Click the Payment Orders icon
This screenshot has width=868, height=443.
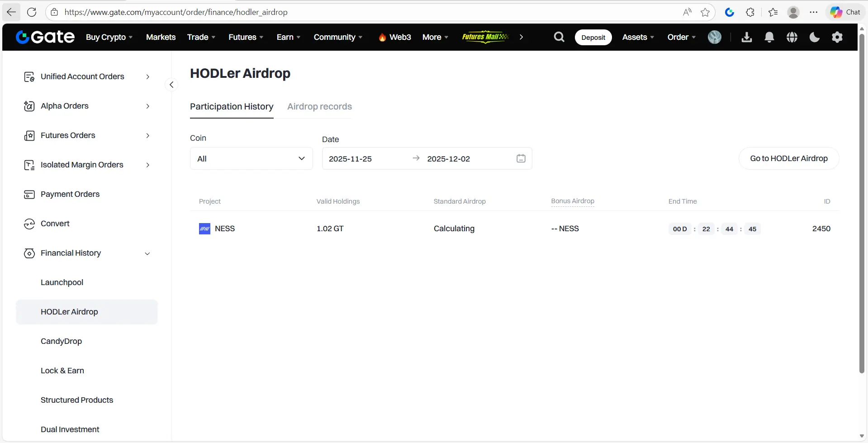tap(29, 195)
